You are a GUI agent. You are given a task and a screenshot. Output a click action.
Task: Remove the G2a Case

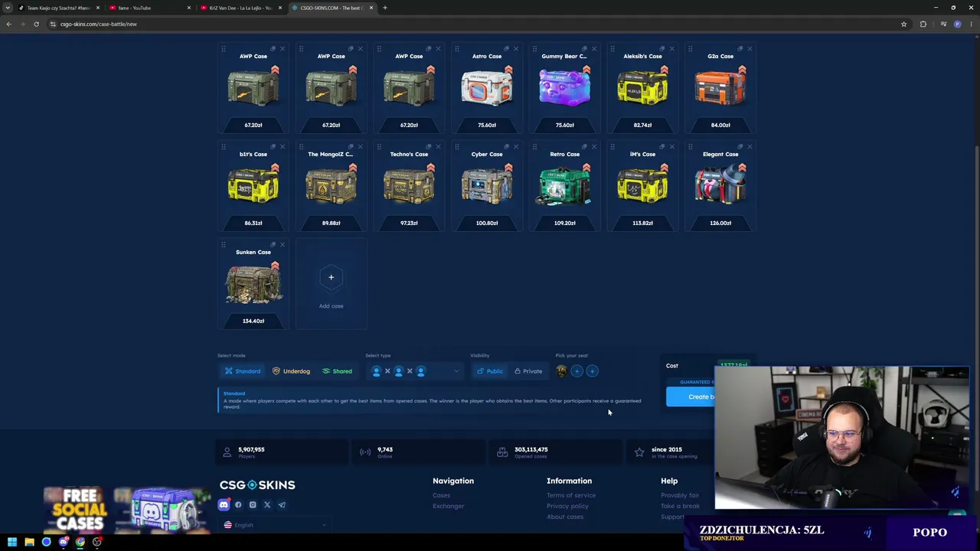tap(750, 49)
